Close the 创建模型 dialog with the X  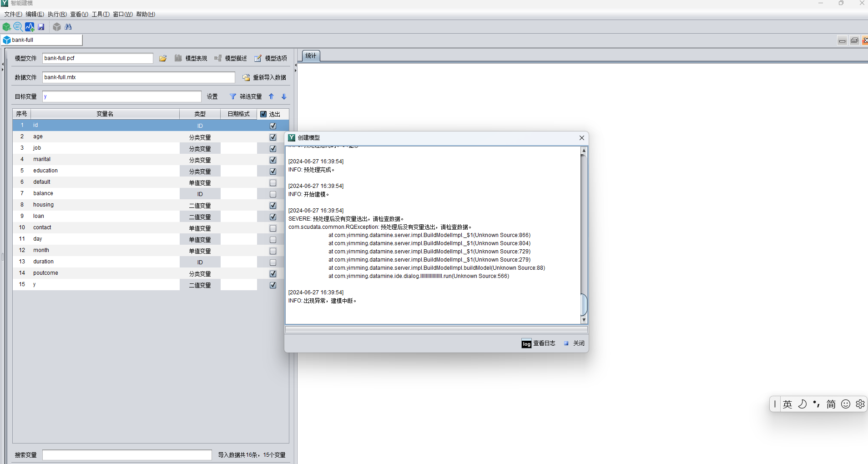click(582, 138)
